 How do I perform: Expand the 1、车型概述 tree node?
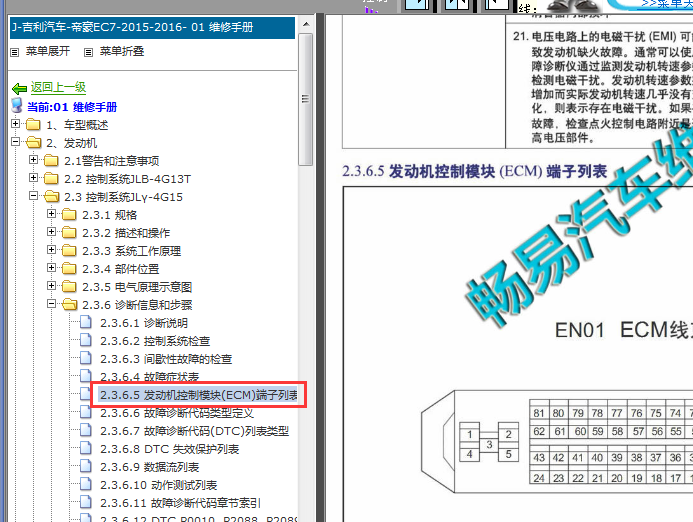tap(15, 124)
